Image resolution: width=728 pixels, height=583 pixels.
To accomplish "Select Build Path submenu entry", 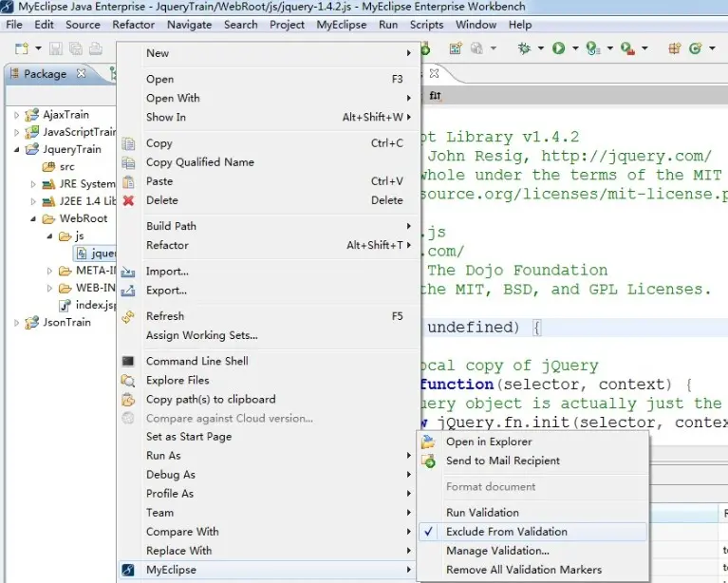I will 269,226.
